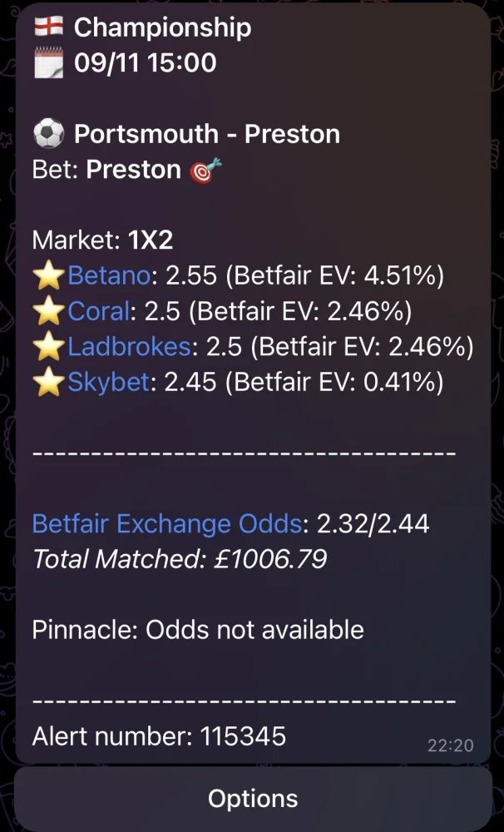Screen dimensions: 504x832
Task: Tap the Championship league heading
Action: pos(162,27)
